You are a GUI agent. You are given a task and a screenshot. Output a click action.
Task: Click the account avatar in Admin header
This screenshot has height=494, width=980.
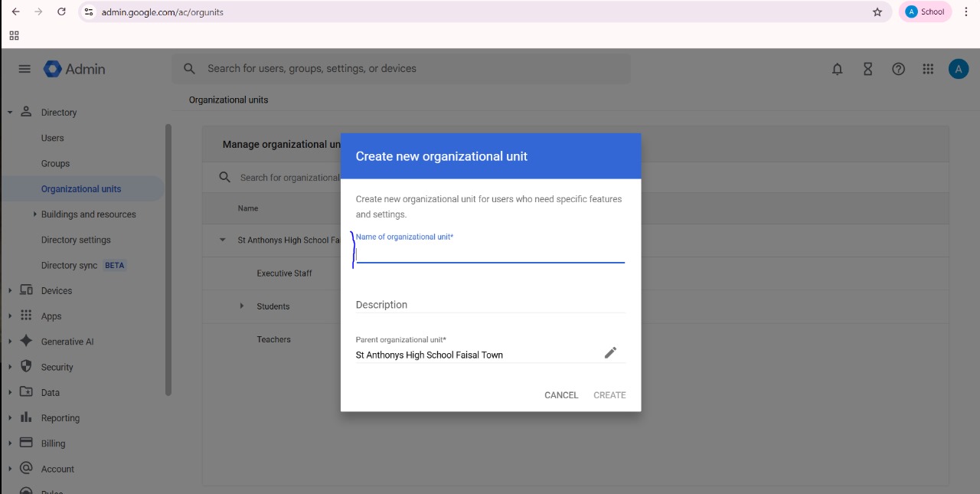coord(958,69)
